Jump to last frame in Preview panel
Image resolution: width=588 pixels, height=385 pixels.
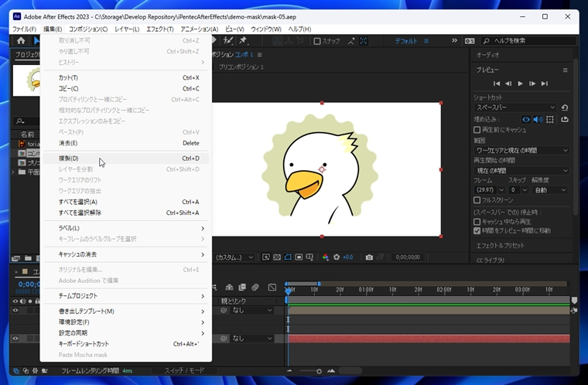pyautogui.click(x=545, y=83)
